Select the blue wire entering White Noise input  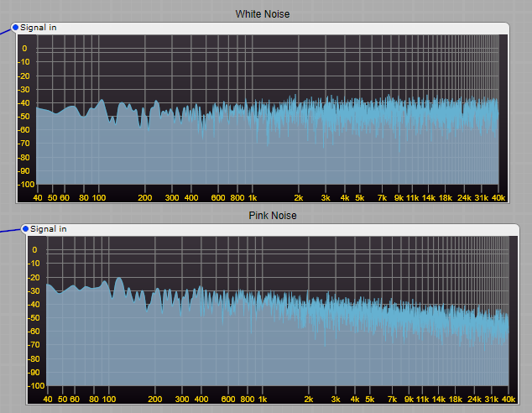coord(5,34)
